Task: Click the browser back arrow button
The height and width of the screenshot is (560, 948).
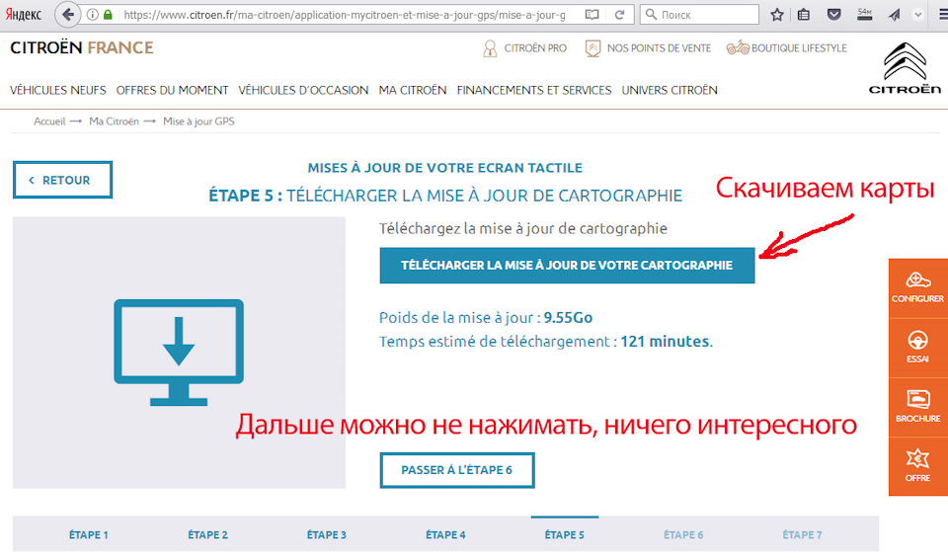Action: click(68, 15)
